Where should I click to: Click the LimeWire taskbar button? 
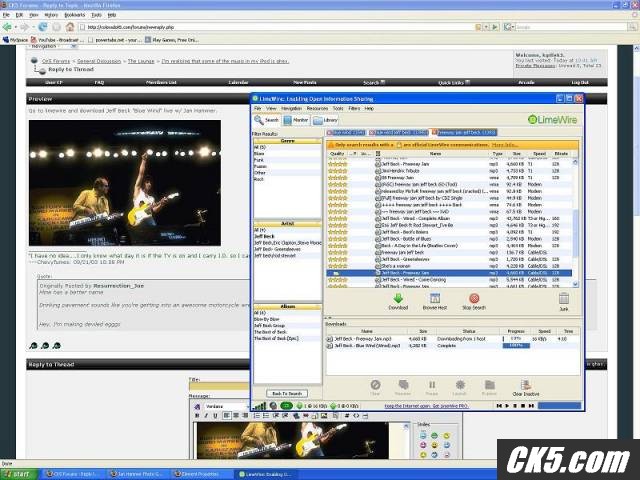pos(264,474)
